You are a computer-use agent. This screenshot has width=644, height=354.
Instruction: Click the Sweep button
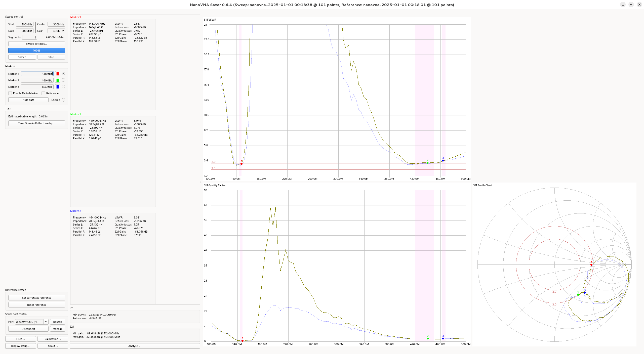pos(22,57)
